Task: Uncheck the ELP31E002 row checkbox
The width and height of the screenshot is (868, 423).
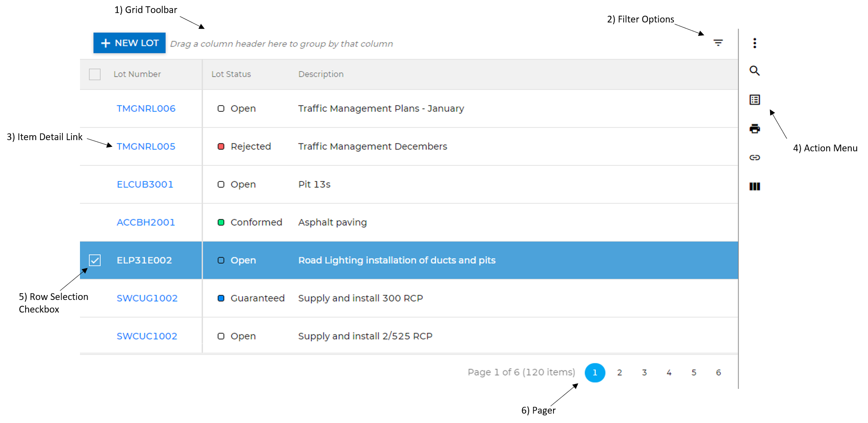Action: coord(95,260)
